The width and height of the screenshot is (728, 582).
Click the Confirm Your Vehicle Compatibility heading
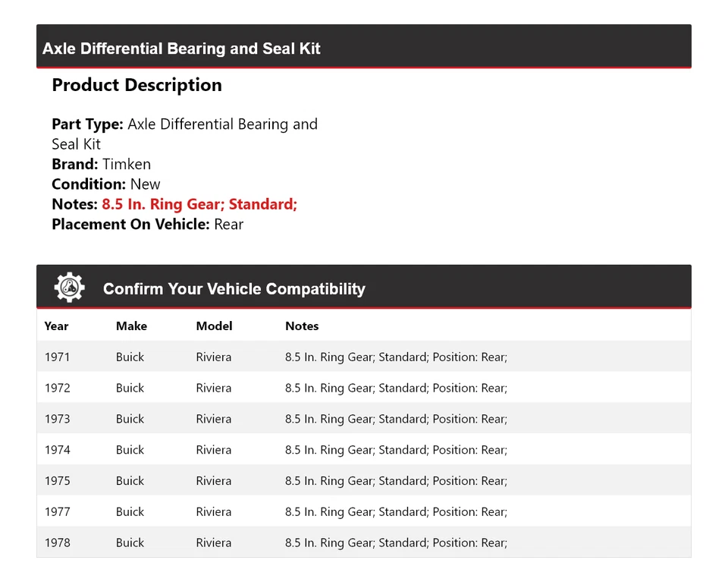coord(234,289)
